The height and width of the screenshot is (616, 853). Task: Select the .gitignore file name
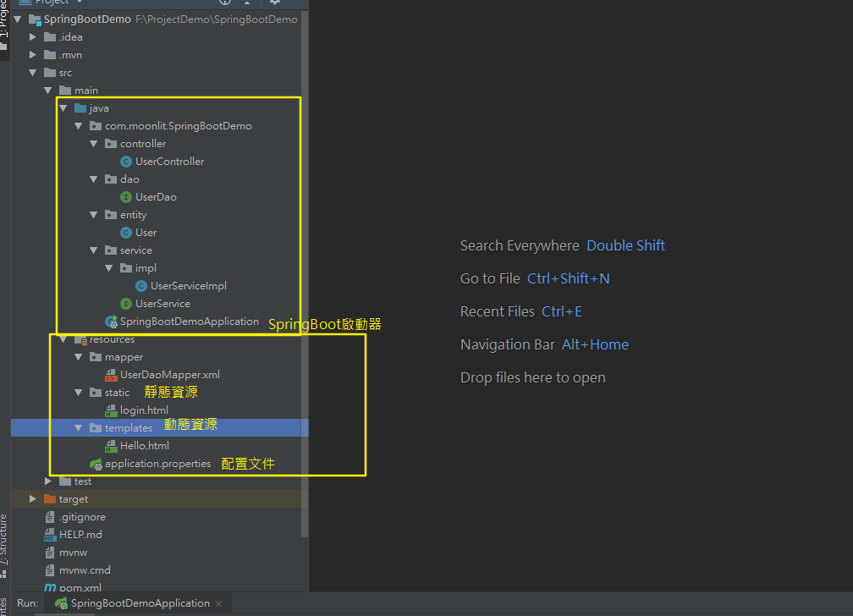pyautogui.click(x=83, y=517)
